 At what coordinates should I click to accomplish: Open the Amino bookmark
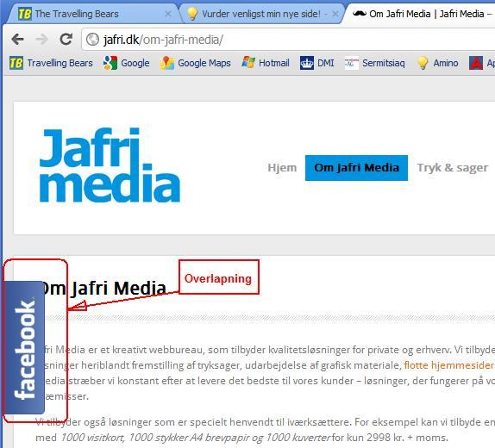point(437,63)
